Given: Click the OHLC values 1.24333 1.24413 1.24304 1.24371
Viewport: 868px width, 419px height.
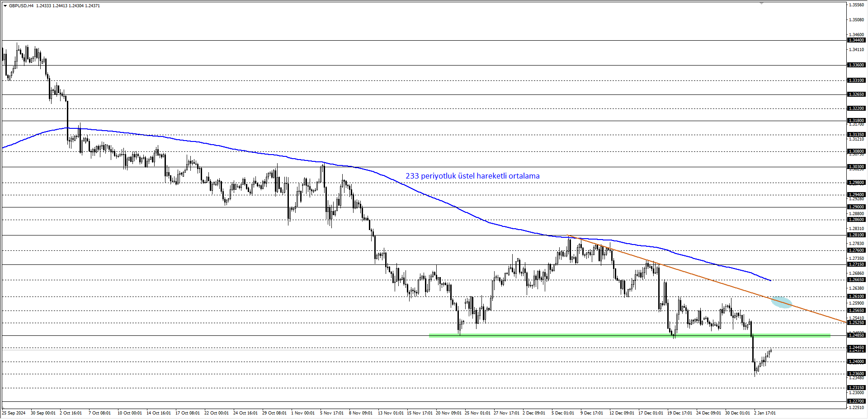Looking at the screenshot, I should [68, 6].
